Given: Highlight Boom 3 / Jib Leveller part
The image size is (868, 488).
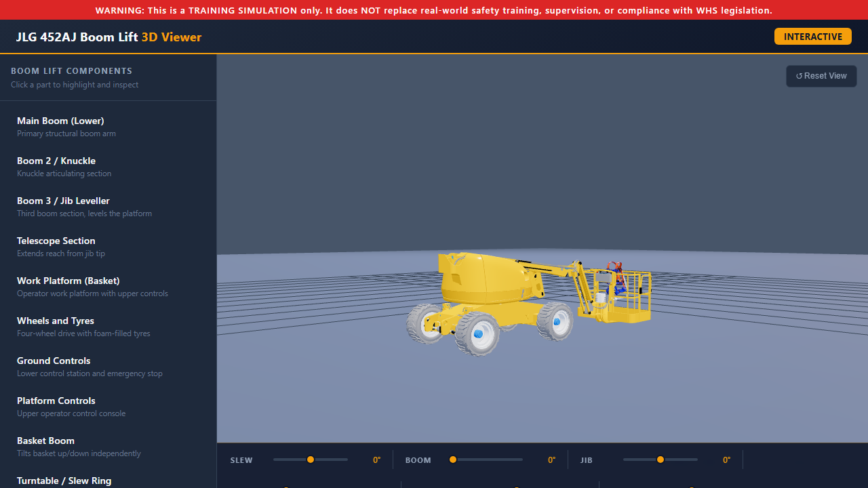Looking at the screenshot, I should point(108,207).
